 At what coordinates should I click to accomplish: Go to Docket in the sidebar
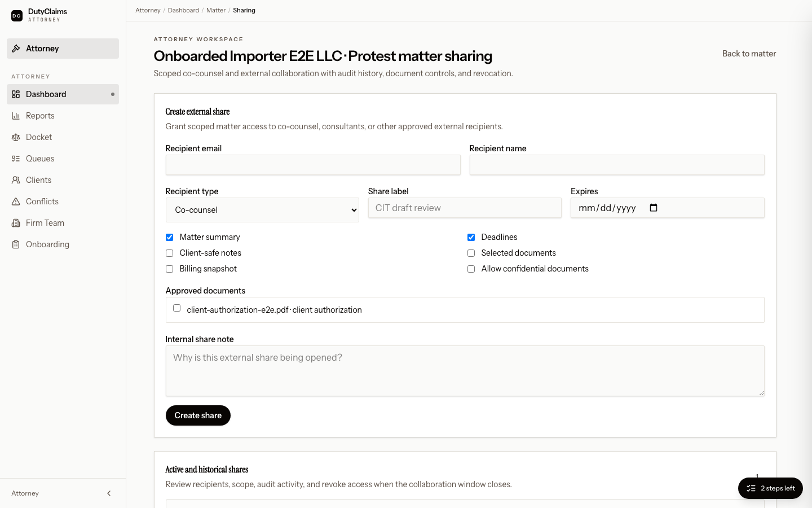[63, 137]
